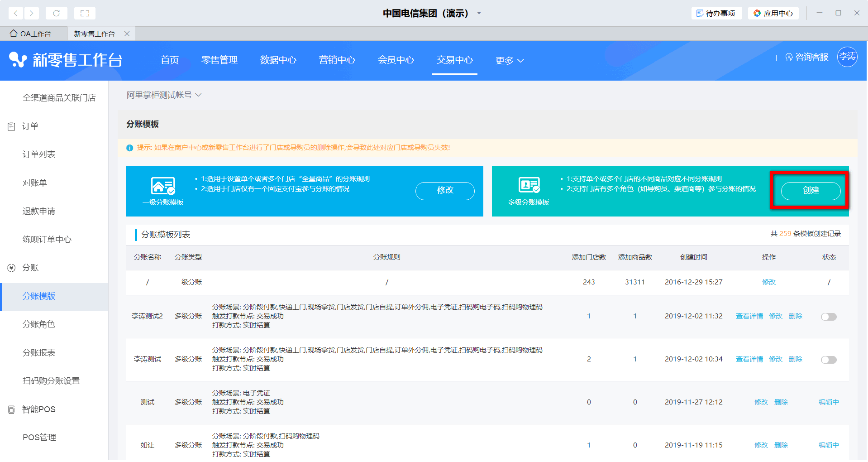Image resolution: width=868 pixels, height=462 pixels.
Task: Open the 零售管理 nav item
Action: 219,60
